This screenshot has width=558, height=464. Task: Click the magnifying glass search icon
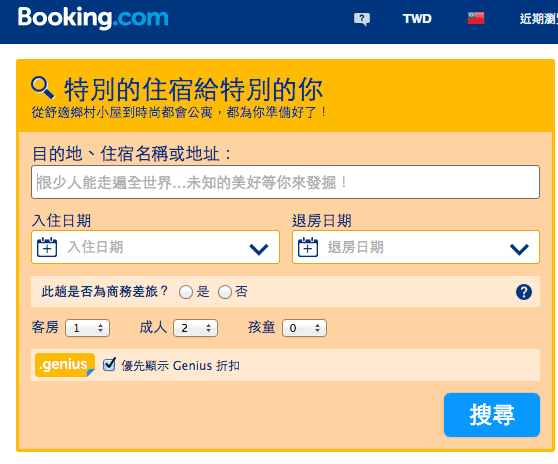coord(43,88)
